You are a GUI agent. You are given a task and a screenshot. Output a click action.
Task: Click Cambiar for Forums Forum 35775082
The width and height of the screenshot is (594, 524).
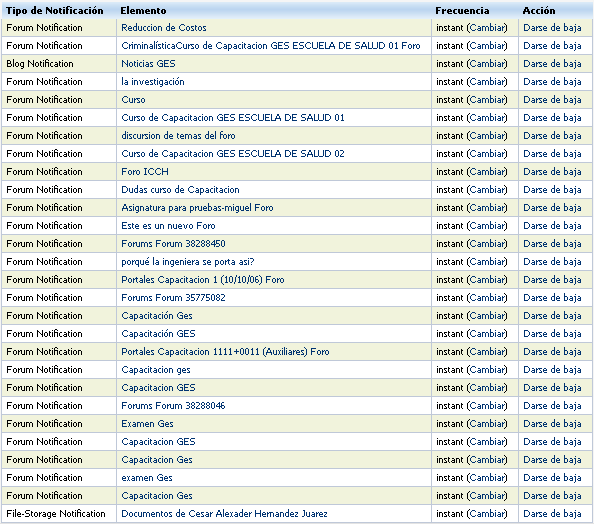point(487,298)
